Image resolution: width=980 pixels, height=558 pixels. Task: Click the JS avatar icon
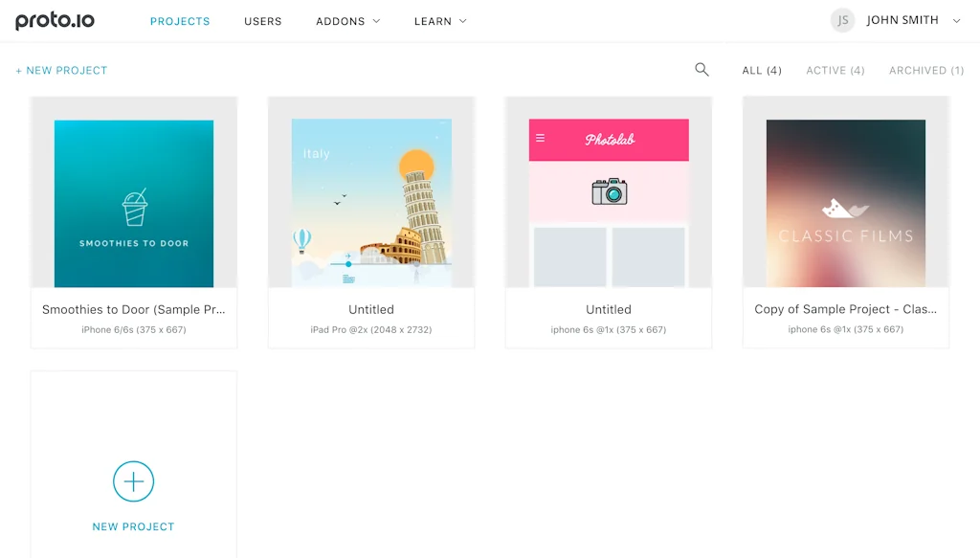point(842,19)
